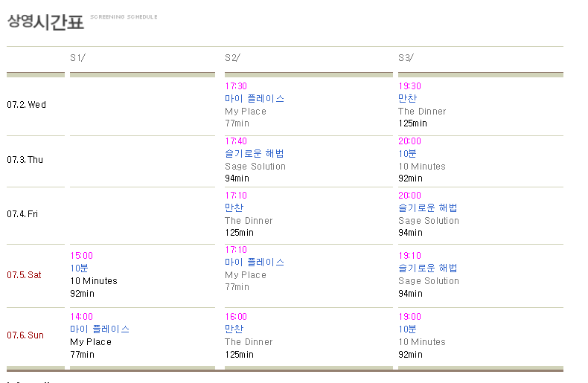Click the 07.4. Fri date label
This screenshot has width=588, height=383.
(22, 214)
